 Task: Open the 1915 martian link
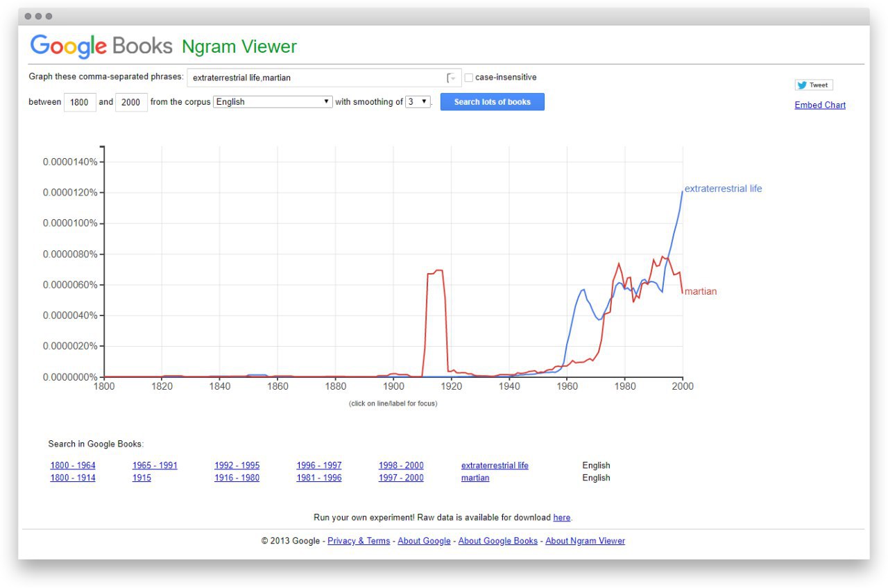(142, 478)
